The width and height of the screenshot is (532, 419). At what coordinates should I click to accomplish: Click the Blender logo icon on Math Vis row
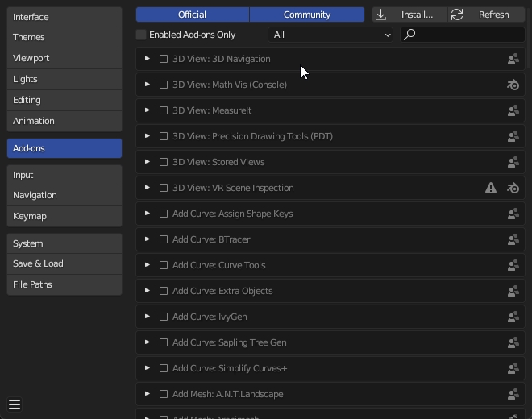[x=513, y=85]
